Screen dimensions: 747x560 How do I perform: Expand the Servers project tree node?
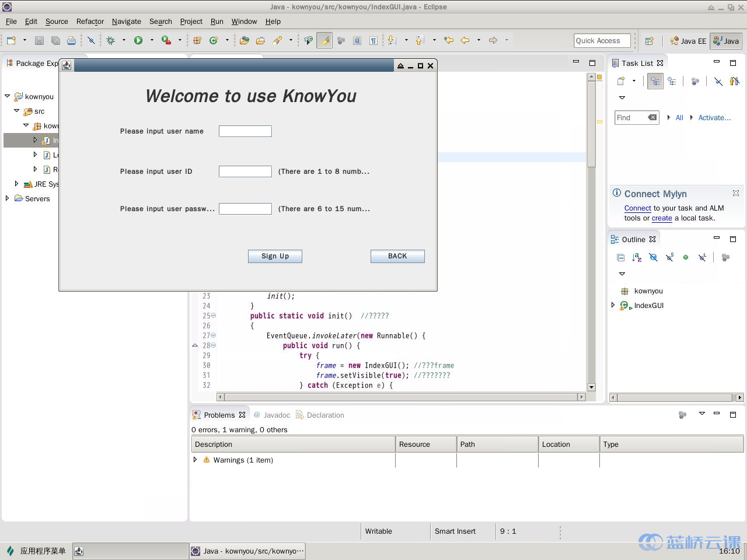pyautogui.click(x=7, y=198)
